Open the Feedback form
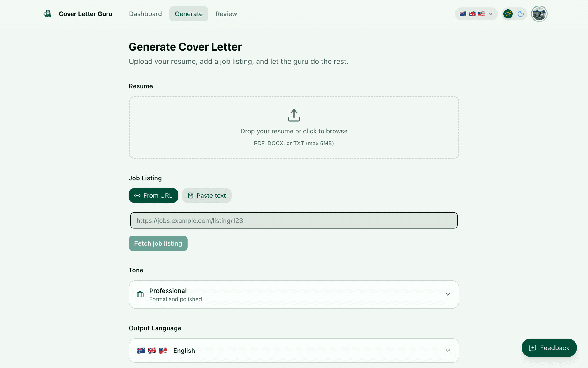The image size is (588, 368). pyautogui.click(x=549, y=348)
